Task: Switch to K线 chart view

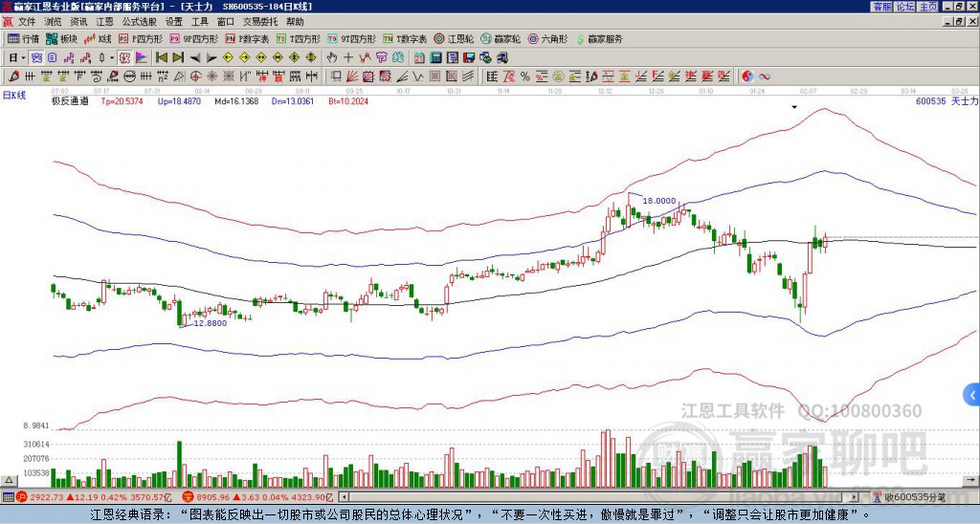Action: click(x=98, y=38)
